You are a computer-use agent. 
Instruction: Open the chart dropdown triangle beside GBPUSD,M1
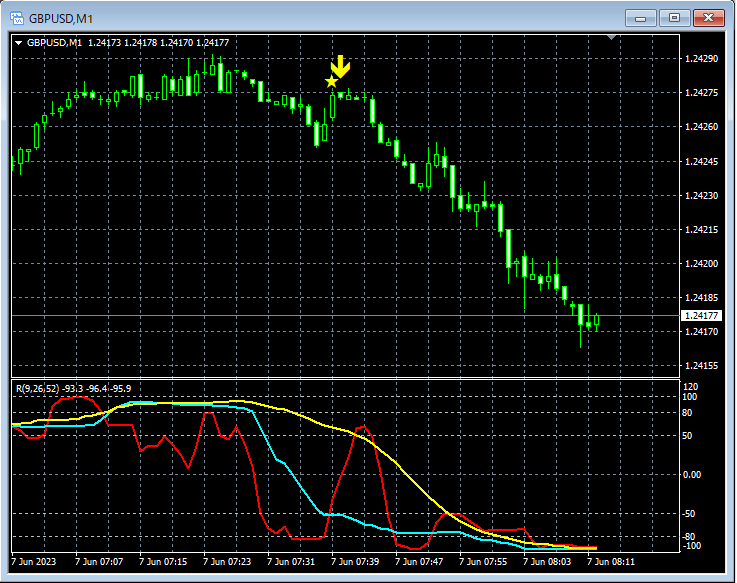pos(19,43)
